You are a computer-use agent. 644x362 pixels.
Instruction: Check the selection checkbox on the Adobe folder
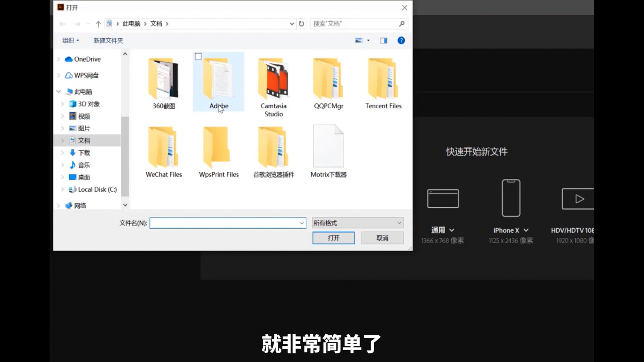coord(198,56)
